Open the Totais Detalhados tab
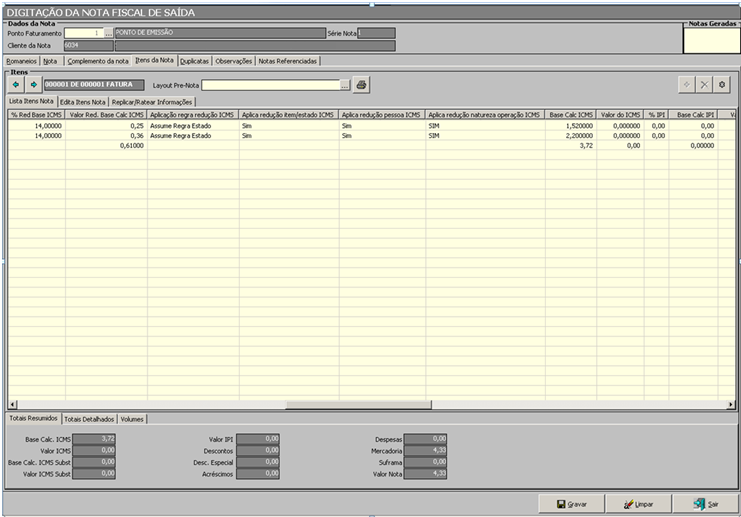741x517 pixels. coord(88,418)
